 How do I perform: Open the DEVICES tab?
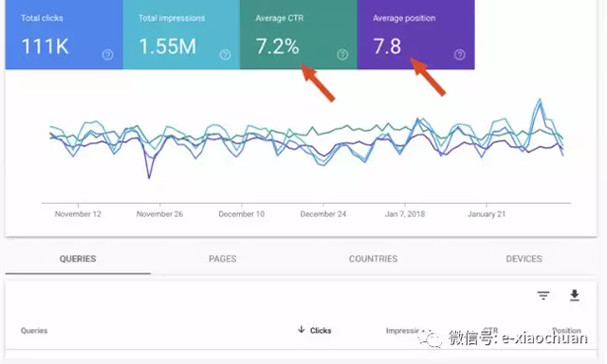[x=524, y=259]
